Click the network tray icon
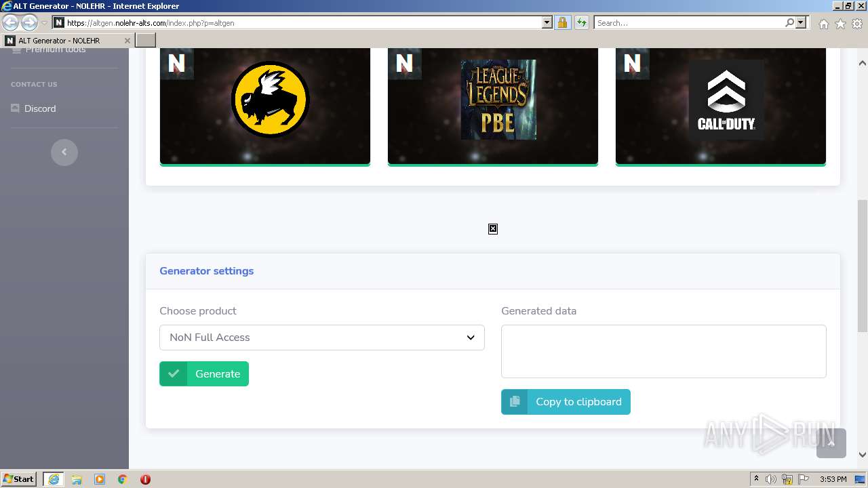 [x=787, y=479]
